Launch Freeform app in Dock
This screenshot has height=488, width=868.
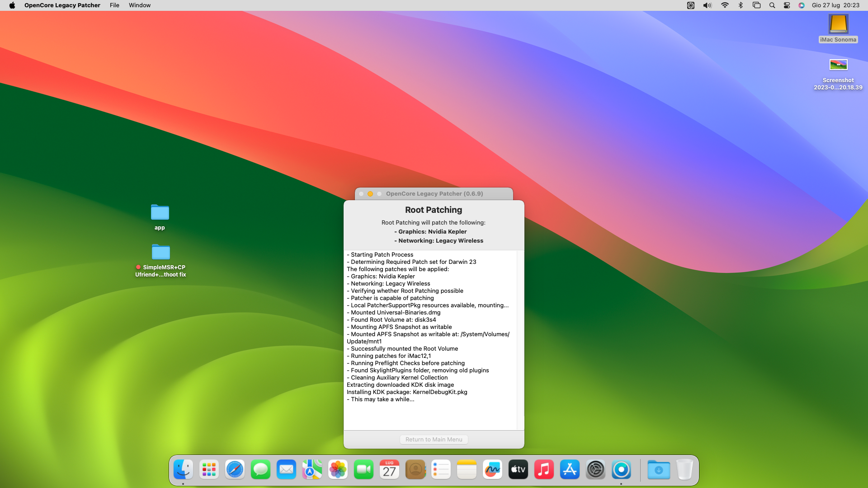pyautogui.click(x=492, y=470)
